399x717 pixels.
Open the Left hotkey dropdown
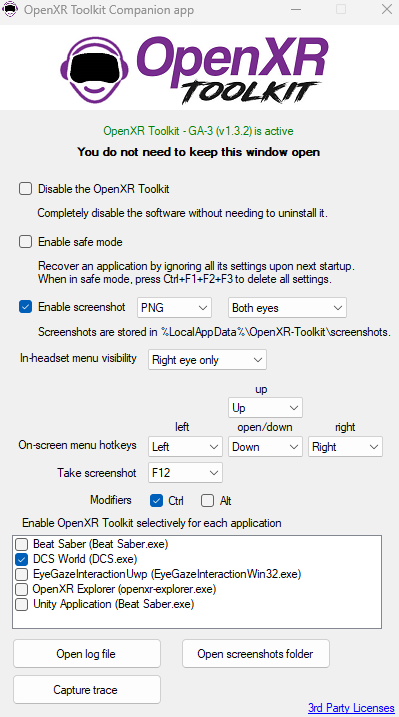click(185, 447)
